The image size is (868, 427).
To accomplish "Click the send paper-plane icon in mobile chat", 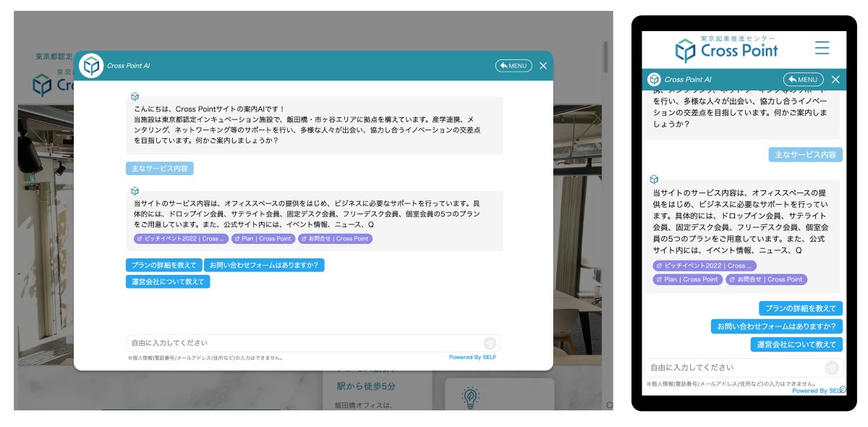I will [832, 368].
